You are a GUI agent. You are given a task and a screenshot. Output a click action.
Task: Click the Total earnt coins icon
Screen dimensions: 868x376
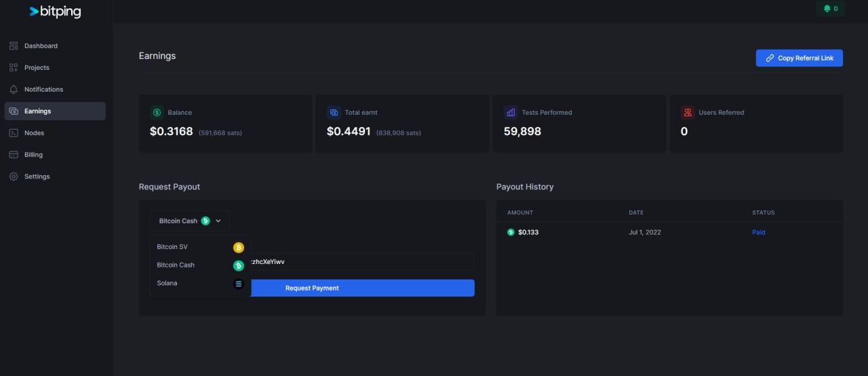click(334, 113)
